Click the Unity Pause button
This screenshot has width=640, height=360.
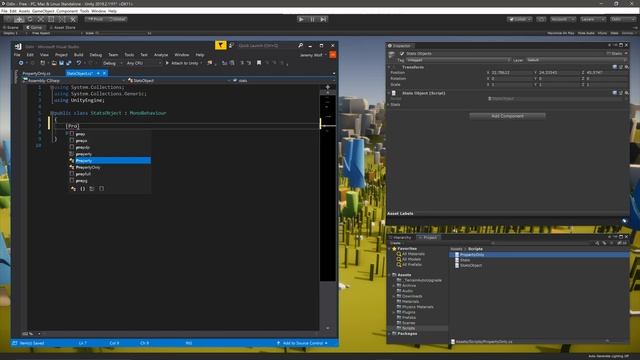click(312, 19)
